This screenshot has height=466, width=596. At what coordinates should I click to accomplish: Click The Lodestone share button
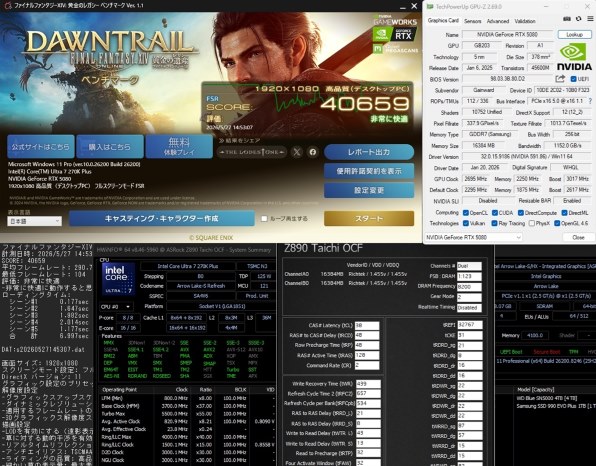point(252,152)
